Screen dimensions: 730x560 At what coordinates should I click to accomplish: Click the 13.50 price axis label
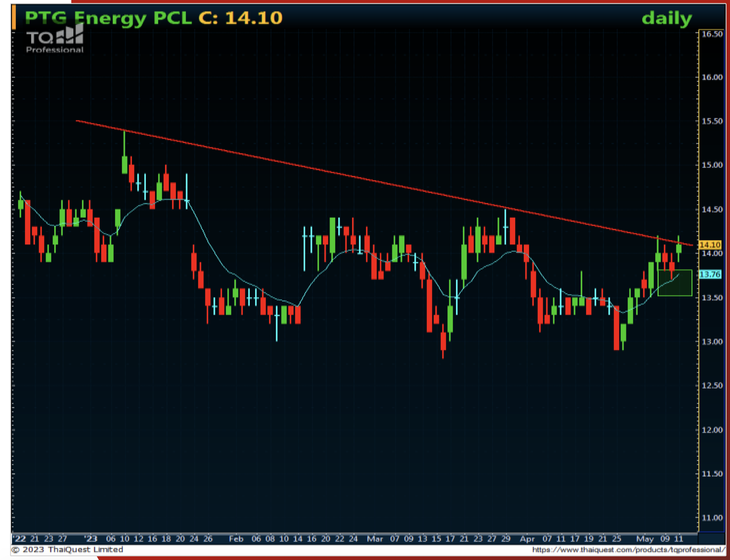pos(712,298)
